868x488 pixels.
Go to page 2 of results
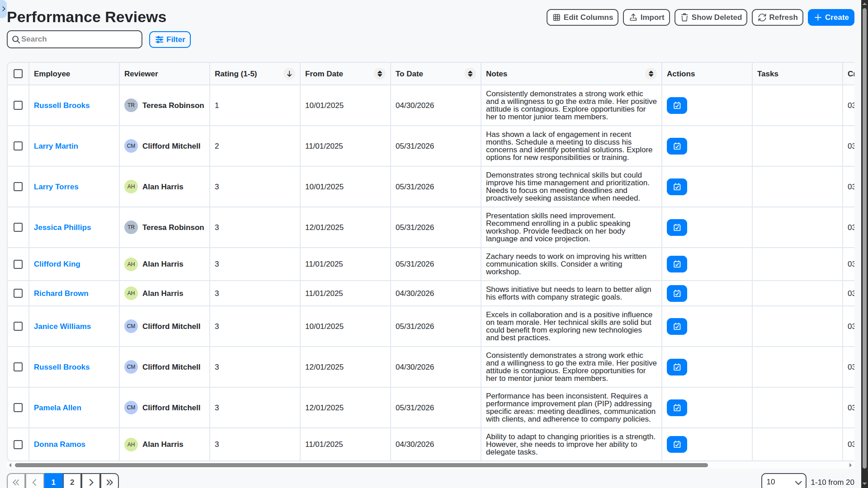tap(72, 482)
